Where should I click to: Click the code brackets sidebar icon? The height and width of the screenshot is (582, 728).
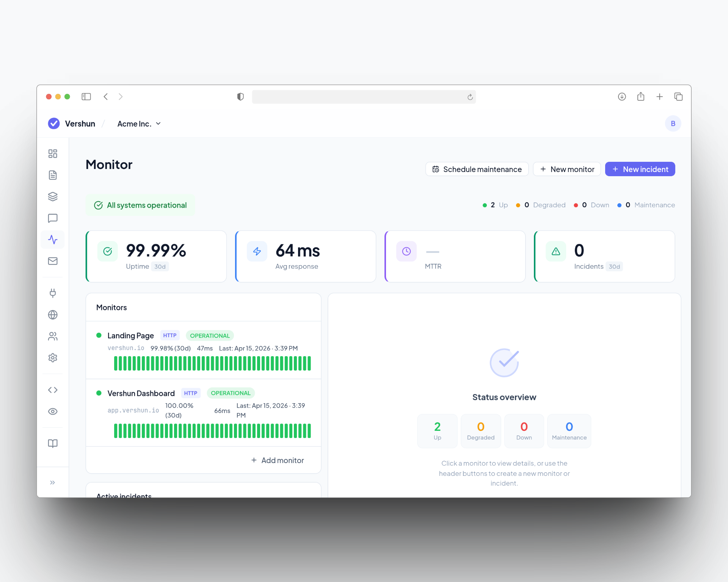point(53,390)
